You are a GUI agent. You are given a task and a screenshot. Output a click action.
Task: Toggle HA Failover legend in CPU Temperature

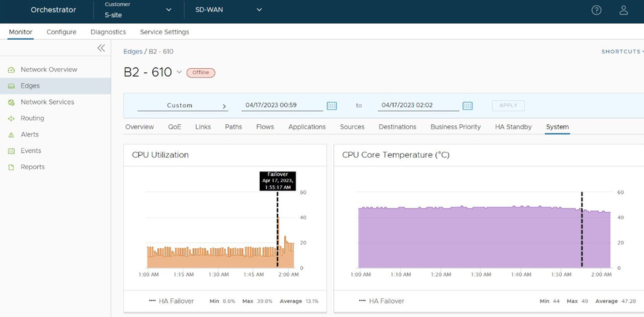click(382, 301)
